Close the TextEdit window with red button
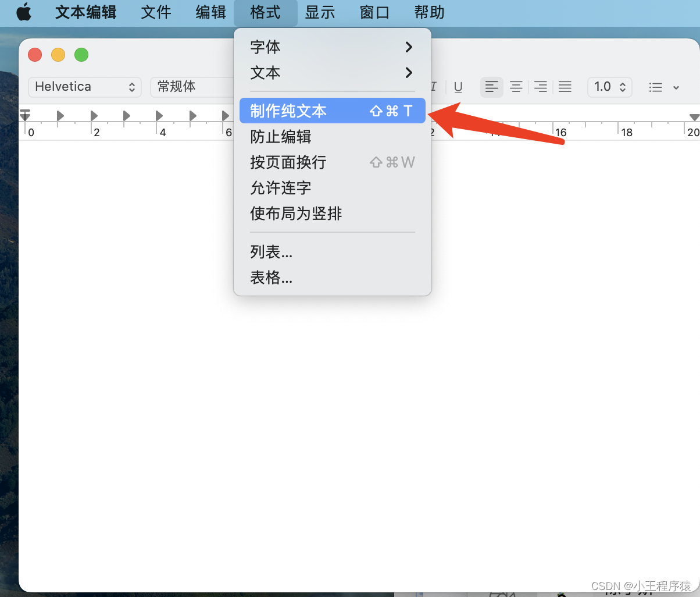 pyautogui.click(x=35, y=55)
